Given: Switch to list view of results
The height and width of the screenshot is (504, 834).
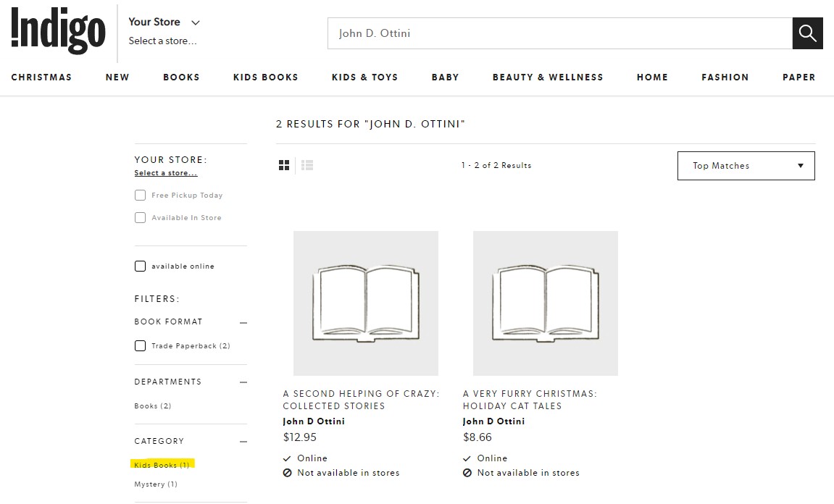Looking at the screenshot, I should tap(307, 165).
